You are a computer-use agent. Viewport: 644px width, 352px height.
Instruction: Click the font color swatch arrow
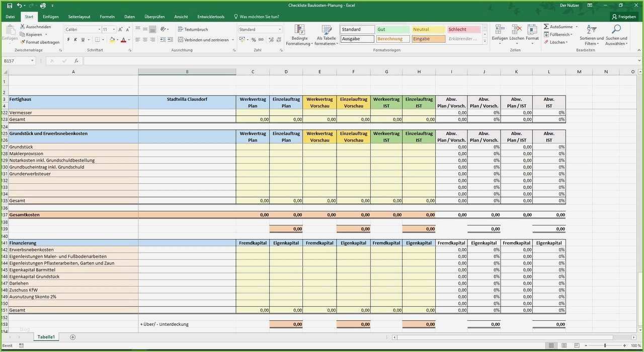click(x=129, y=40)
